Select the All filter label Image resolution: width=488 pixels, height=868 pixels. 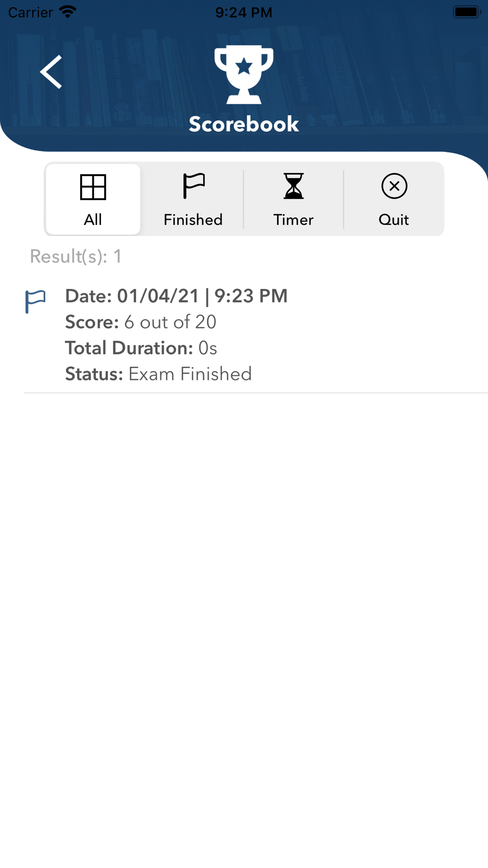[x=93, y=220]
